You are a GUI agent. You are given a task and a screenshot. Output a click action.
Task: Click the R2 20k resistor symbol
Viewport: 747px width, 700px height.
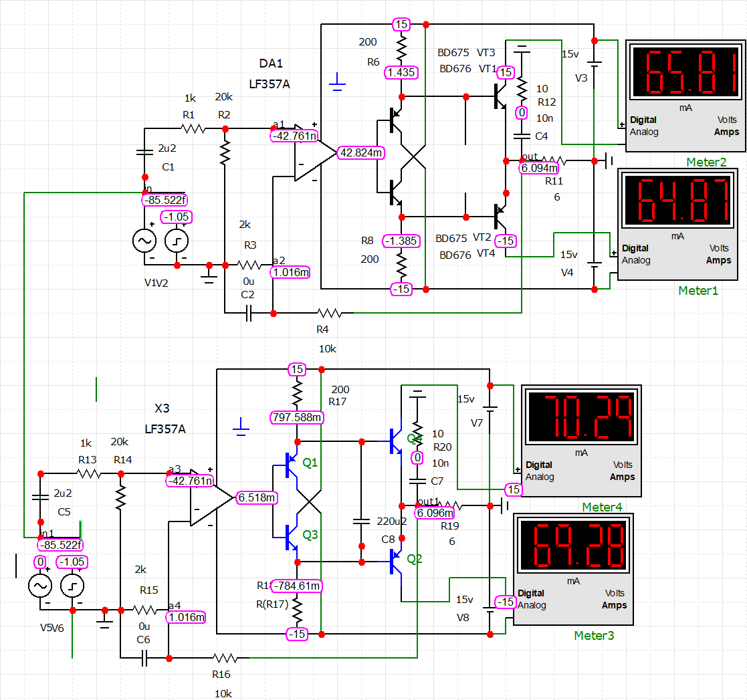point(225,153)
